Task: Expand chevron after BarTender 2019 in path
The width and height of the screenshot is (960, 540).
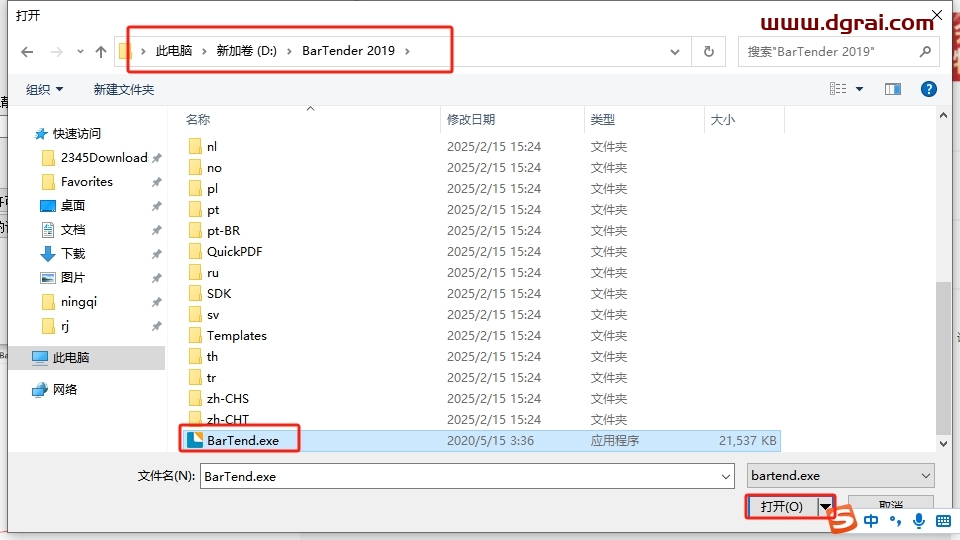Action: 407,51
